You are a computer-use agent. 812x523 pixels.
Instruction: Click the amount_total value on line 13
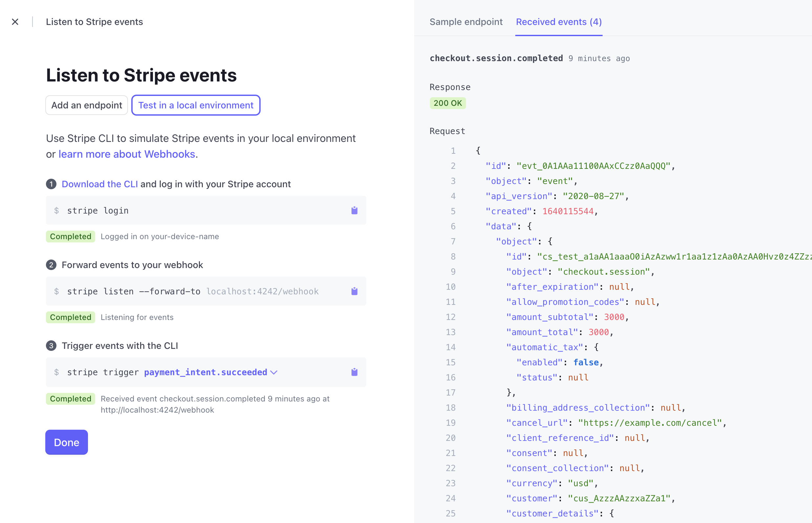tap(599, 332)
